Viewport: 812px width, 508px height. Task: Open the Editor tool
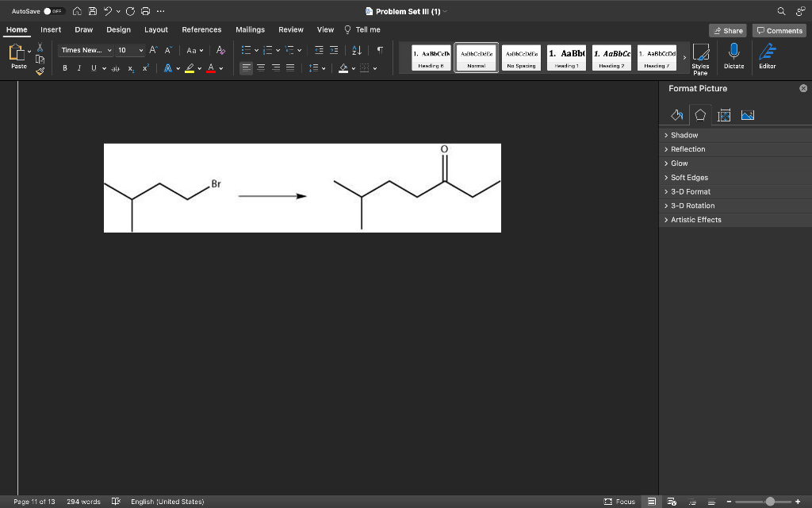coord(767,56)
